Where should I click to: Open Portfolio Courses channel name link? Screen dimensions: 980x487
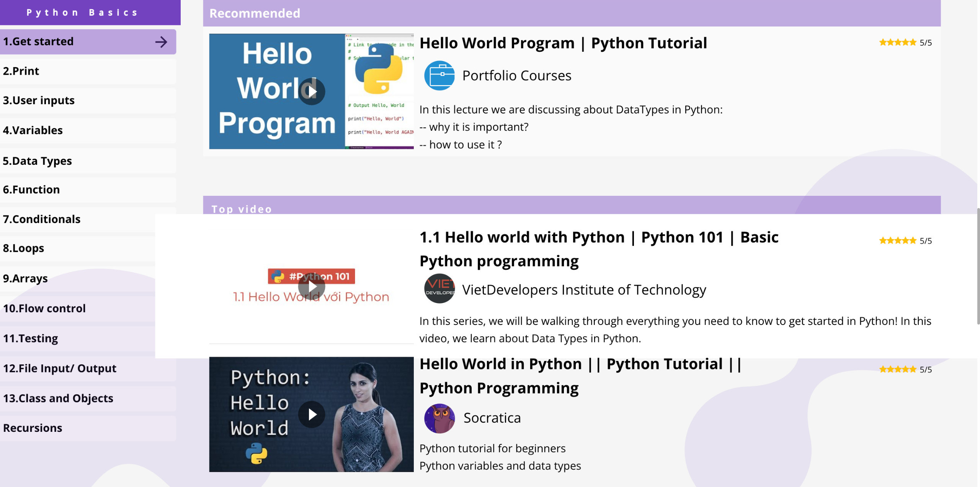tap(516, 75)
